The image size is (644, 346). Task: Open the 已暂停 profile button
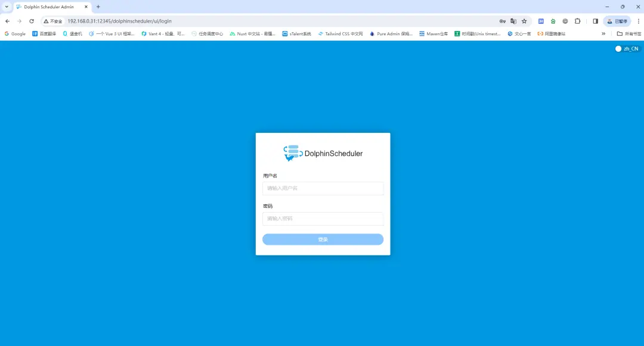617,21
